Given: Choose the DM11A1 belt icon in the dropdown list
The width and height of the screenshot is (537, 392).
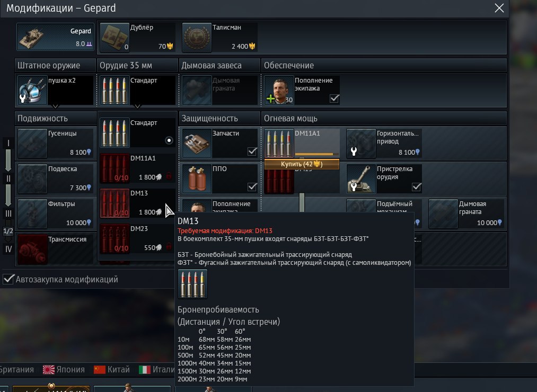Looking at the screenshot, I should pos(115,168).
